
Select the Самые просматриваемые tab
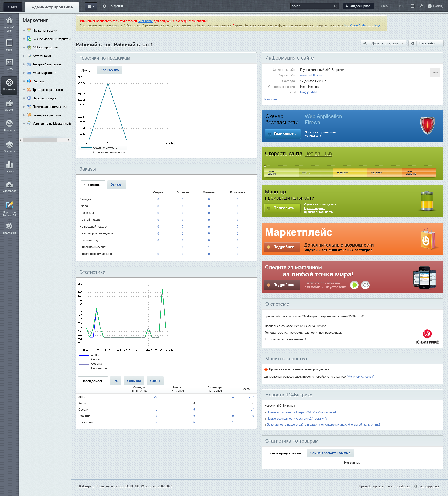tap(330, 453)
